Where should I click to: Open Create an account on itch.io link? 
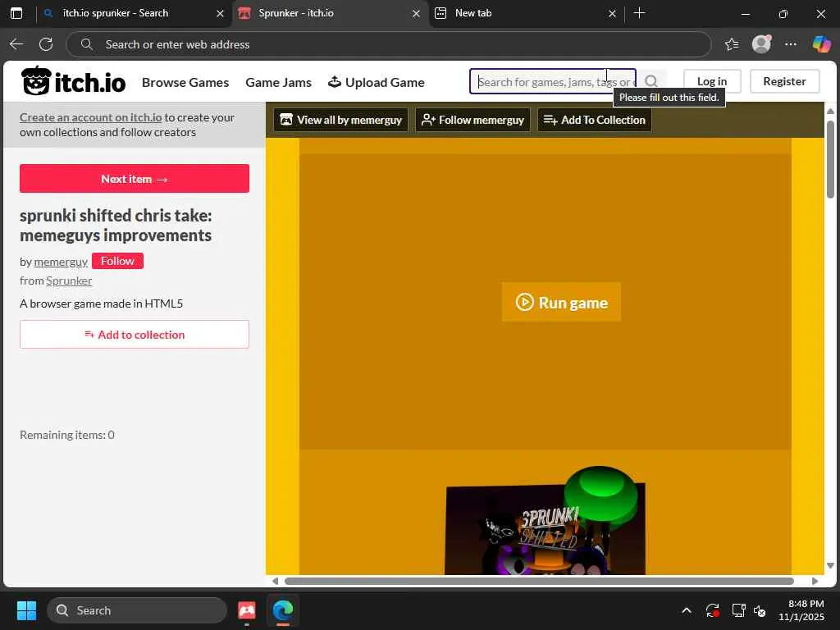coord(90,117)
